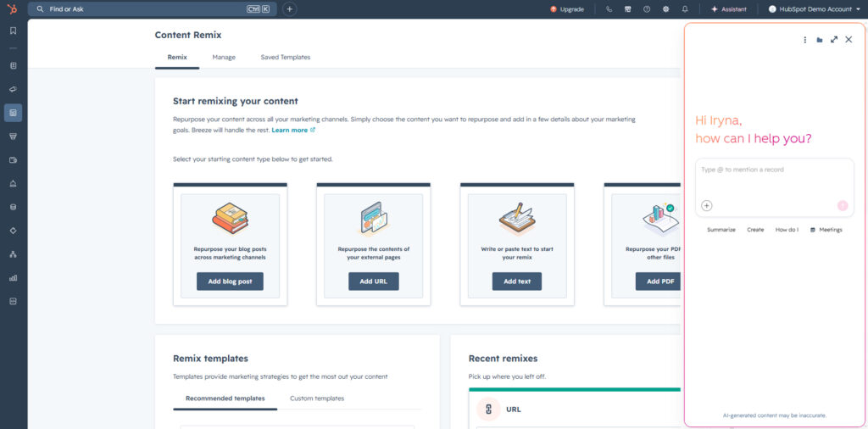Click the Add blog post button
868x429 pixels.
tap(230, 281)
